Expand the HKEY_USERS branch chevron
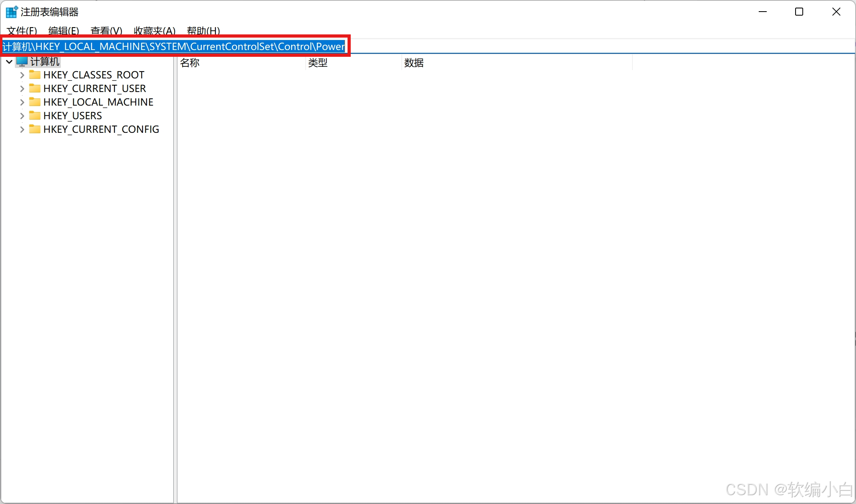The image size is (856, 504). pos(22,116)
